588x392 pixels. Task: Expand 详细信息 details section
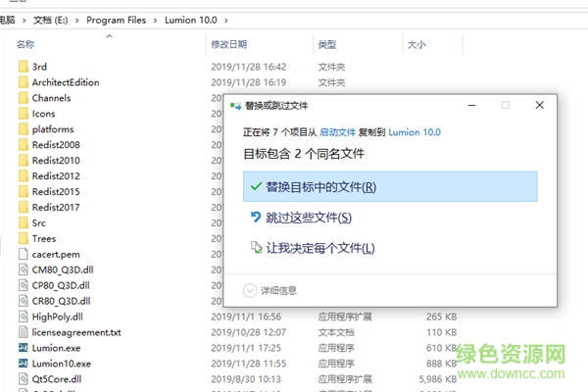(x=277, y=290)
